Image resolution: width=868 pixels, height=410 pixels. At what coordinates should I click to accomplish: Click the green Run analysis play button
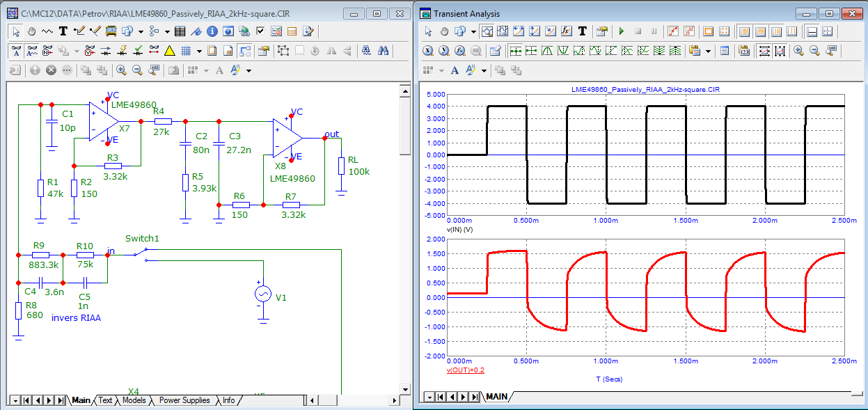[621, 31]
